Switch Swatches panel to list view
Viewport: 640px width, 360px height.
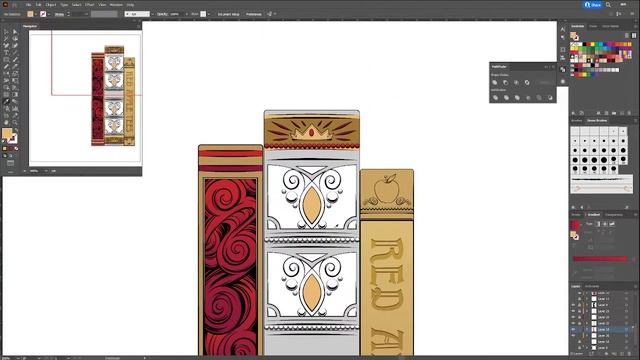pos(627,36)
